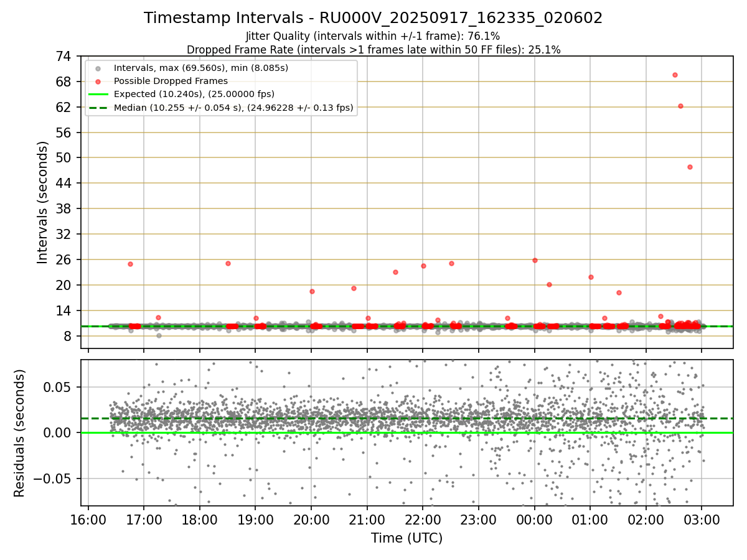747x560 pixels.
Task: Click the '16:00' time tick label
Action: [88, 520]
